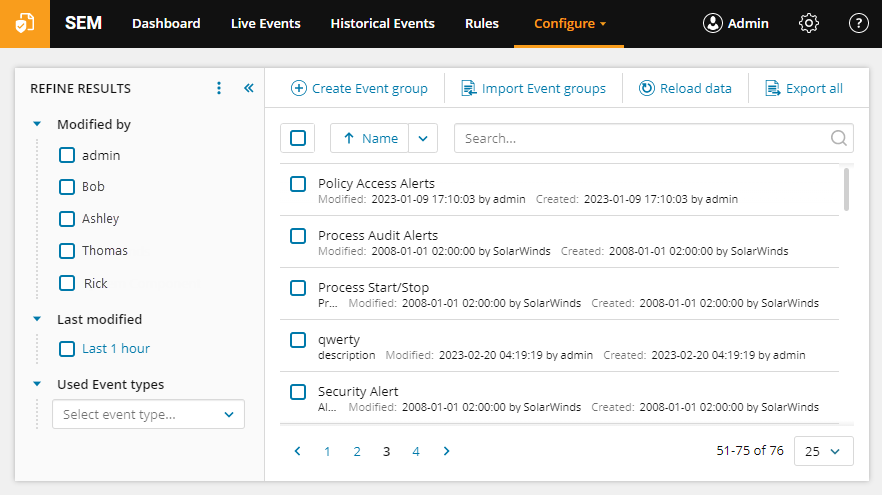The height and width of the screenshot is (495, 882).
Task: Go to previous page arrow
Action: (298, 451)
